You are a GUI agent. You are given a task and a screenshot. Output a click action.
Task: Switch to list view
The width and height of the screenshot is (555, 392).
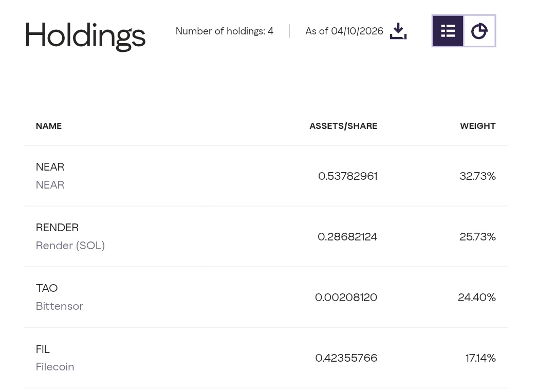tap(448, 31)
